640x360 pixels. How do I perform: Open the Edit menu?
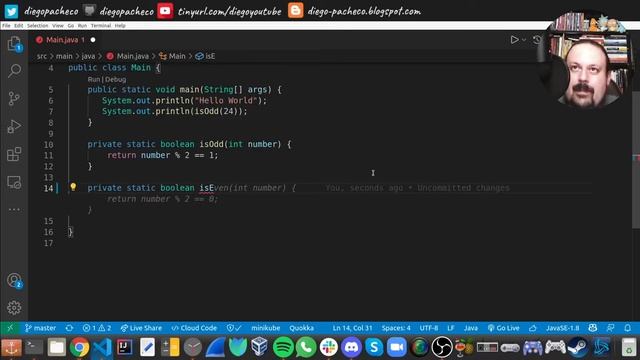tap(18, 25)
